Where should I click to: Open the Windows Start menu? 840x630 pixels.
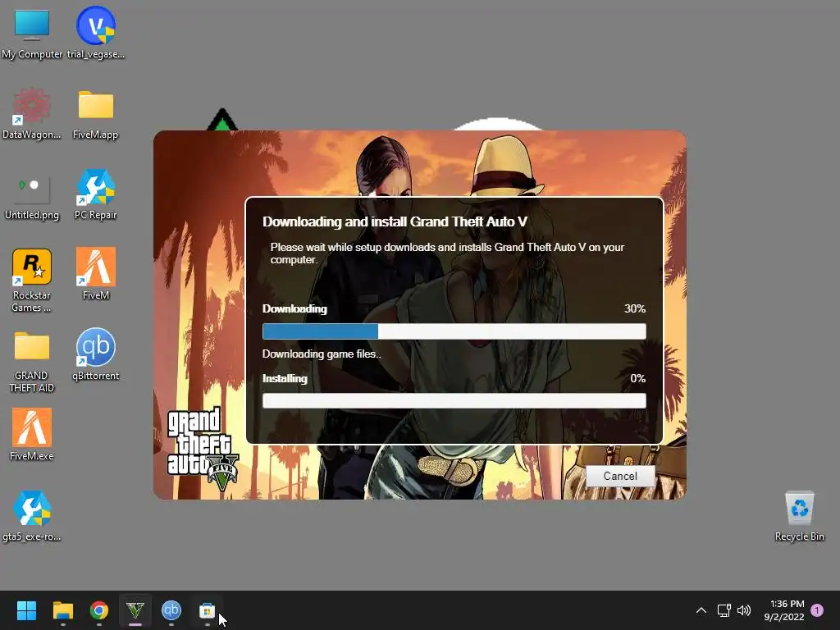(26, 610)
